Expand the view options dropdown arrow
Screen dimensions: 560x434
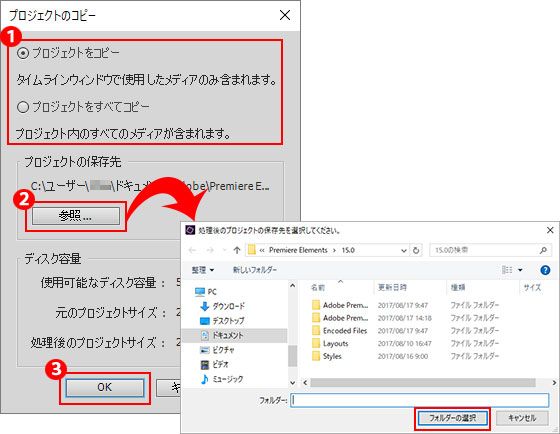(x=520, y=270)
